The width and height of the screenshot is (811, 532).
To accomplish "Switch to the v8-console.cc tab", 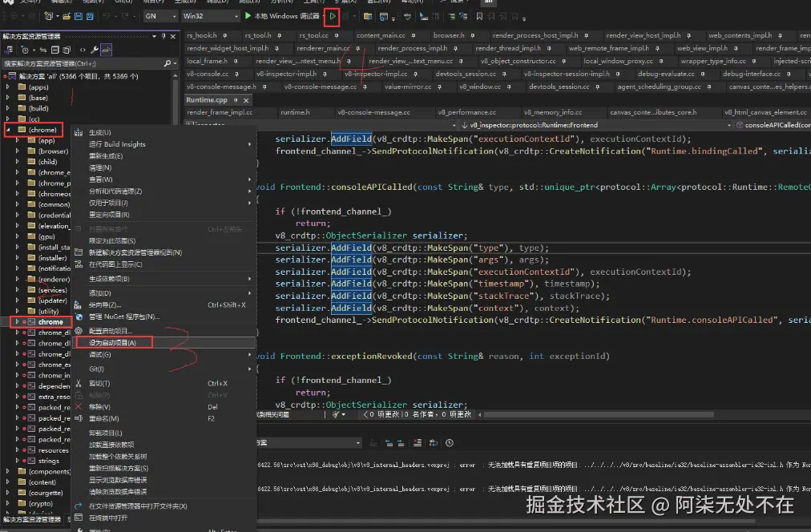I will pos(208,74).
